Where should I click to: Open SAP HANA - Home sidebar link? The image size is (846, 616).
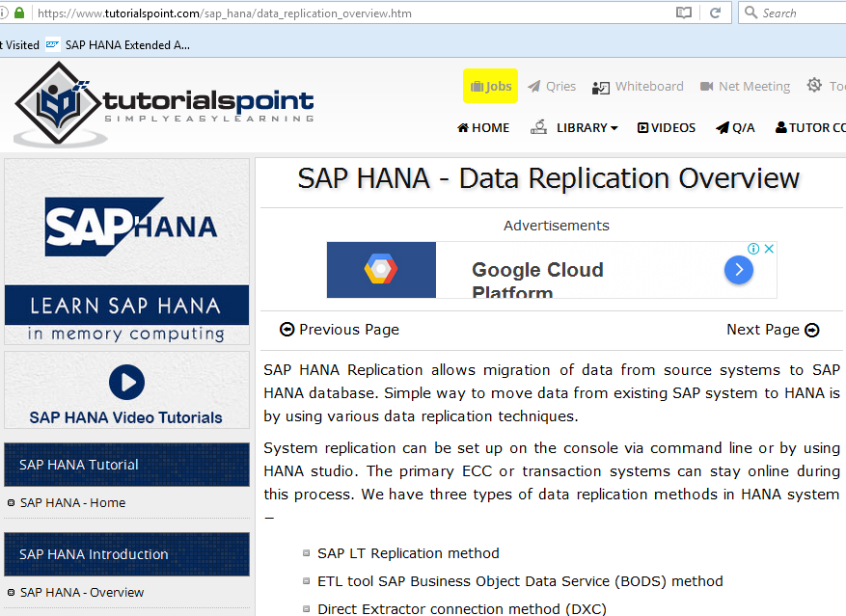[72, 502]
